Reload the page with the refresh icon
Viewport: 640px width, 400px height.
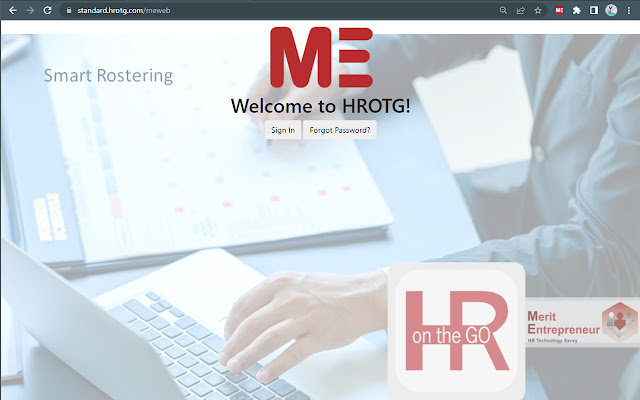coord(47,10)
